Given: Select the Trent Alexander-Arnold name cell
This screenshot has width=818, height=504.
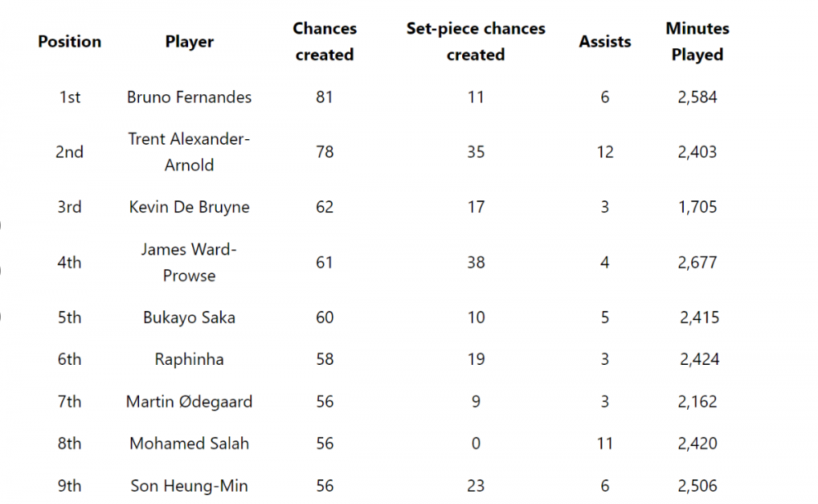Looking at the screenshot, I should 189,152.
